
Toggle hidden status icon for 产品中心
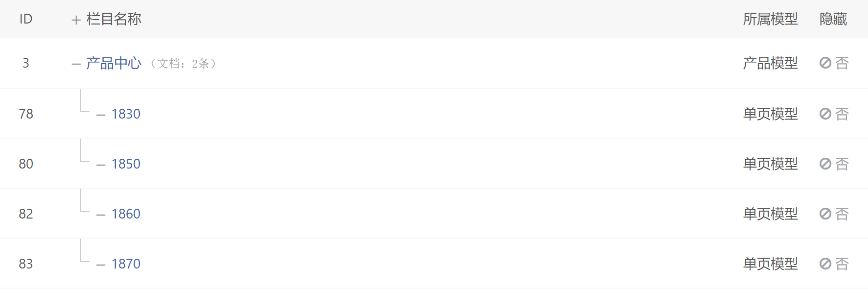(x=825, y=63)
